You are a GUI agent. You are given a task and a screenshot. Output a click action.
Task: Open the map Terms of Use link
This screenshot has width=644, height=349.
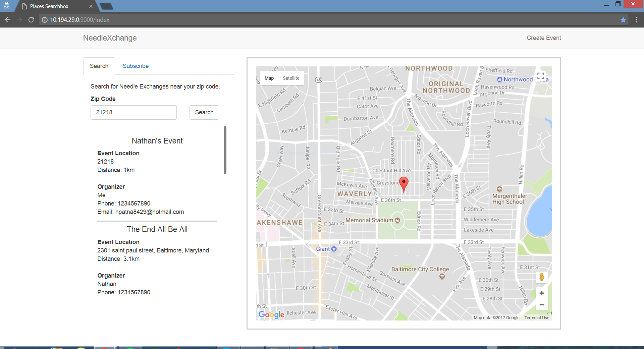click(537, 318)
